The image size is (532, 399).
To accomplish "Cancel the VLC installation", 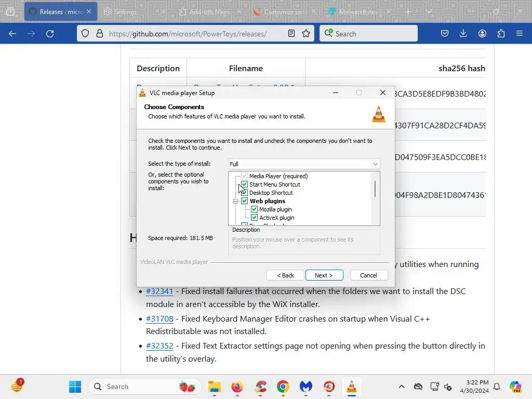I will pyautogui.click(x=368, y=275).
